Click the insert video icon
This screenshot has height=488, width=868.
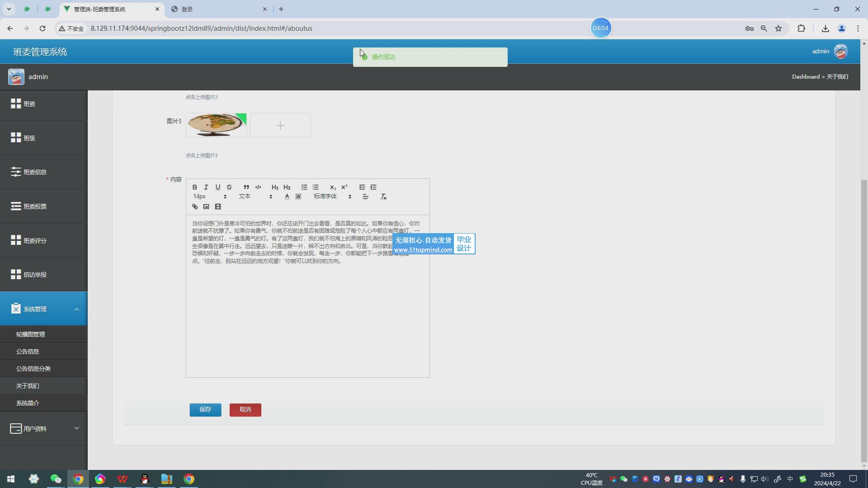(218, 206)
